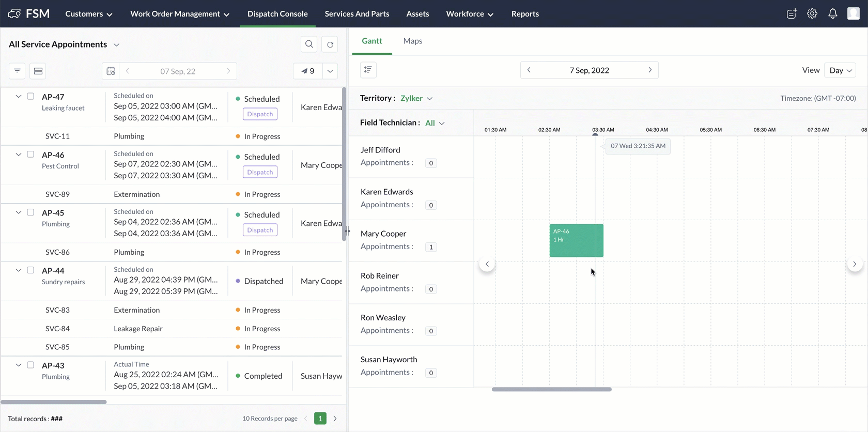Switch to the Maps tab
This screenshot has height=432, width=868.
[412, 41]
